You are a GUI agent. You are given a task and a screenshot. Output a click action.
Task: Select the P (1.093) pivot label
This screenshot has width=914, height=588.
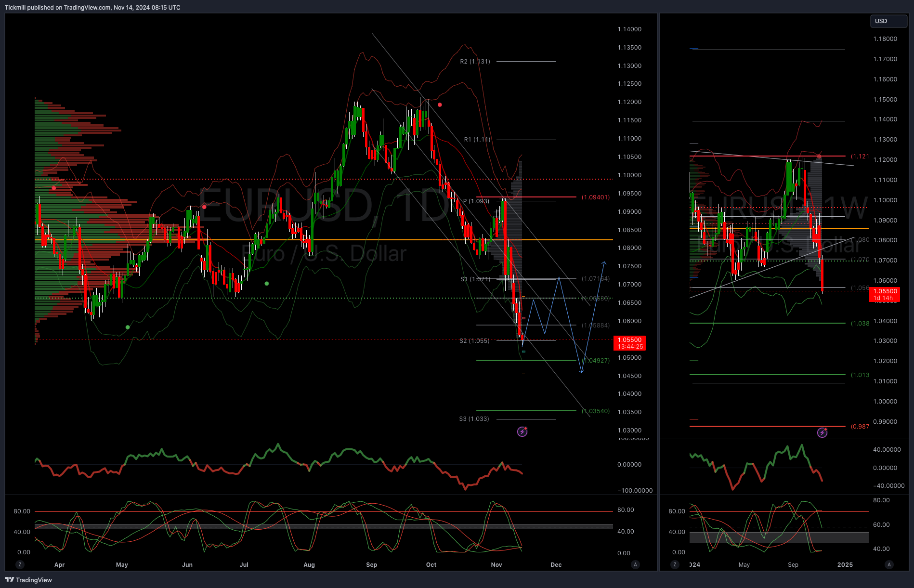click(x=476, y=201)
